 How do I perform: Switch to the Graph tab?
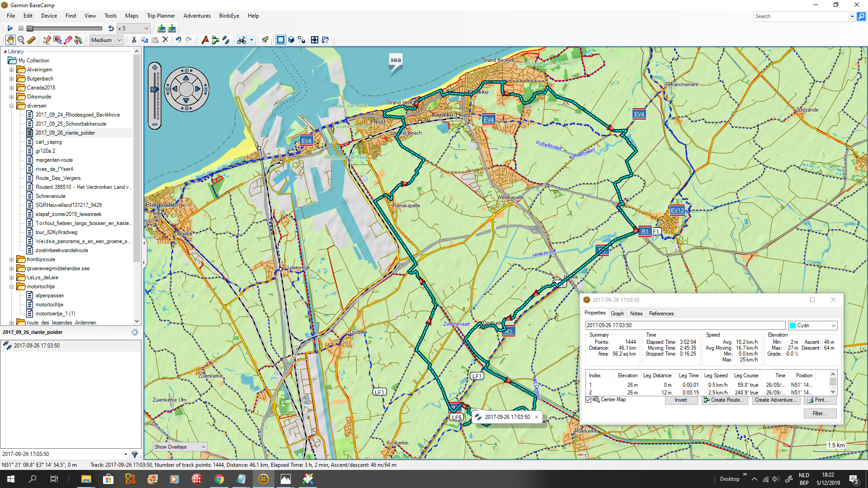[x=617, y=314]
